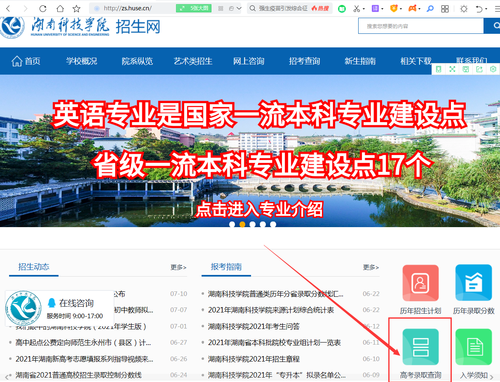The image size is (500, 382).
Task: Open the 相关下载 menu item
Action: coord(416,61)
